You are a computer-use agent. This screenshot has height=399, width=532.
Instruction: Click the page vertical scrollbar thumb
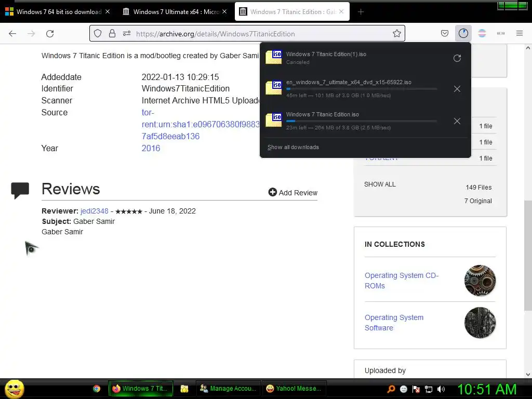click(528, 255)
